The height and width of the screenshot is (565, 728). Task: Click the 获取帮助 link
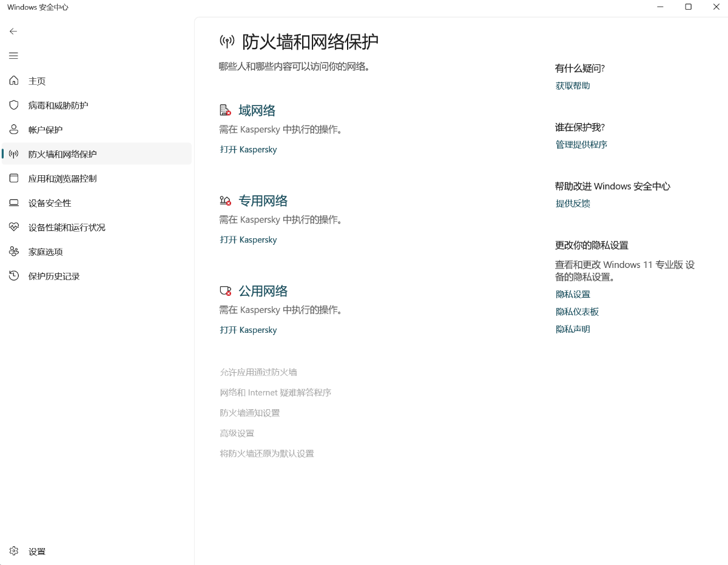point(573,85)
